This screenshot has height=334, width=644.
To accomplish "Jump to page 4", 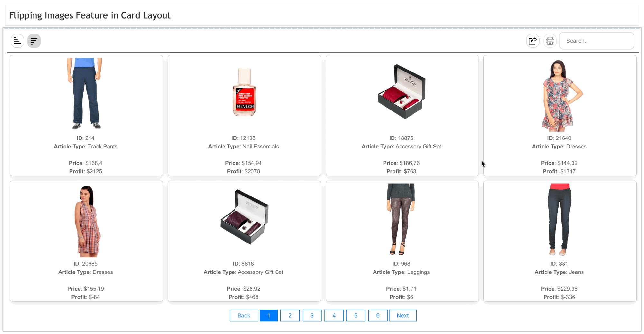I will coord(334,315).
